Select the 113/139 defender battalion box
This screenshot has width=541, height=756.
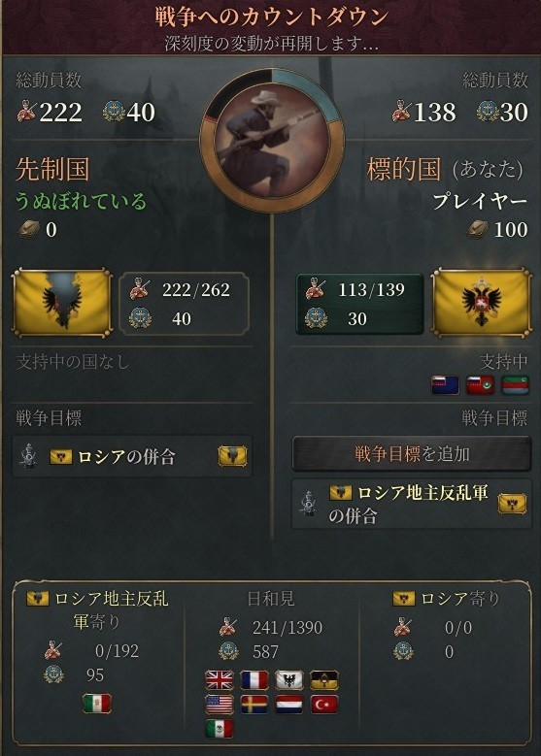359,304
